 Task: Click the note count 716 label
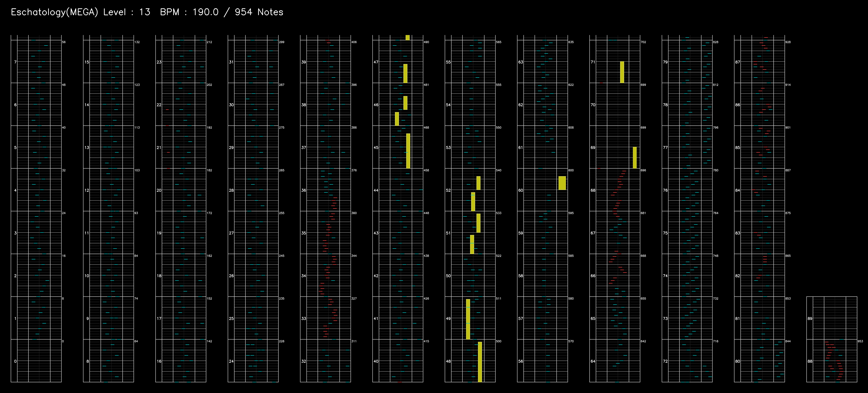[716, 341]
